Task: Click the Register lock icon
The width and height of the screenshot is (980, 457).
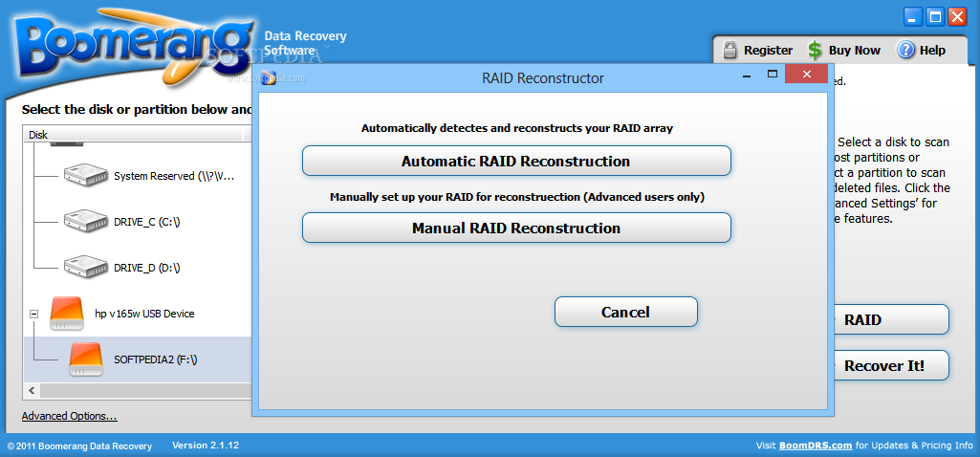Action: click(730, 50)
